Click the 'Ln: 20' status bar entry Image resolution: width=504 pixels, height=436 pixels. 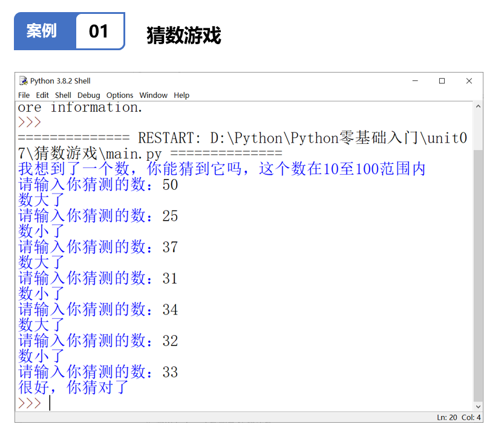(447, 417)
